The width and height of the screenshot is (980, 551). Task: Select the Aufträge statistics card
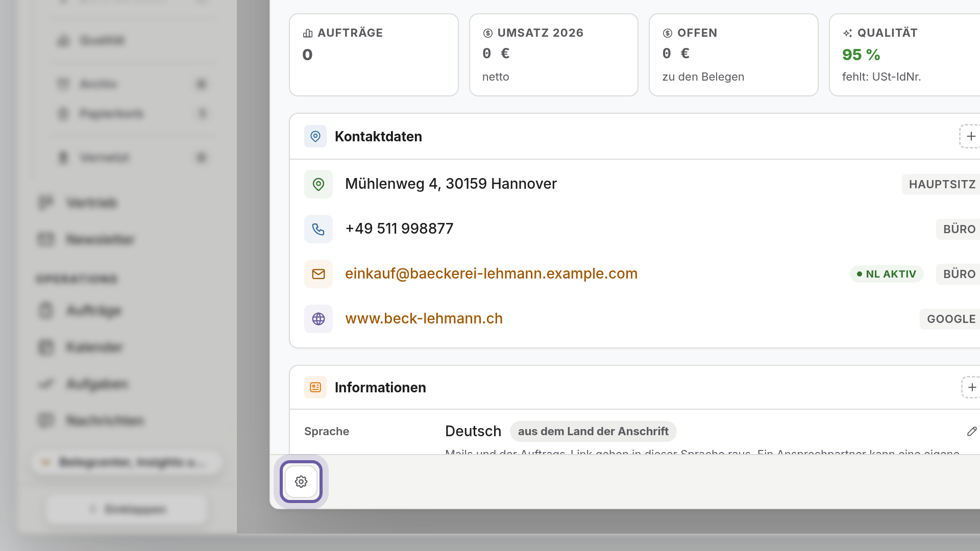tap(374, 55)
